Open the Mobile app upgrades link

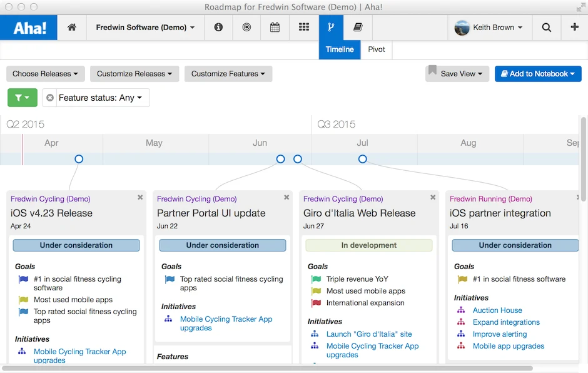(509, 346)
